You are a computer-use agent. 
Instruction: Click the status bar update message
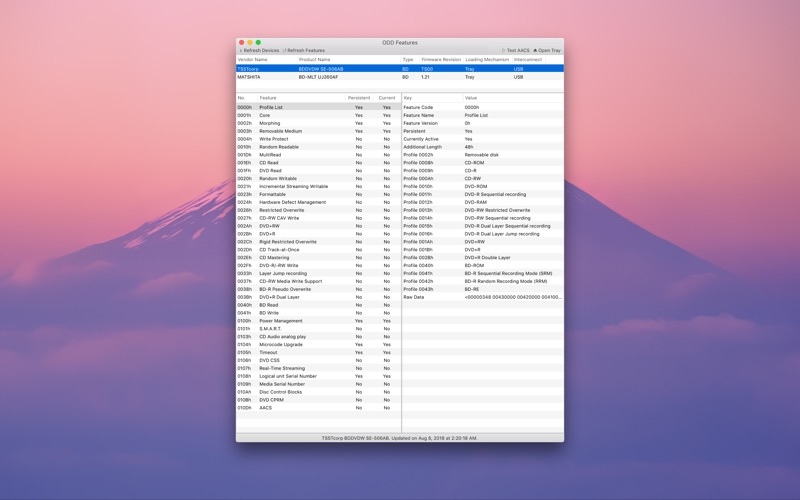(400, 438)
